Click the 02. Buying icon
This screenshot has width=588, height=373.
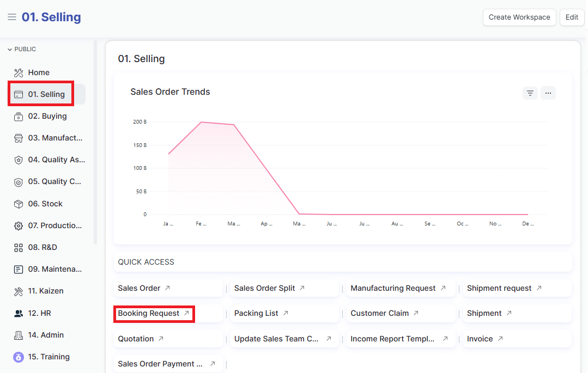click(19, 117)
